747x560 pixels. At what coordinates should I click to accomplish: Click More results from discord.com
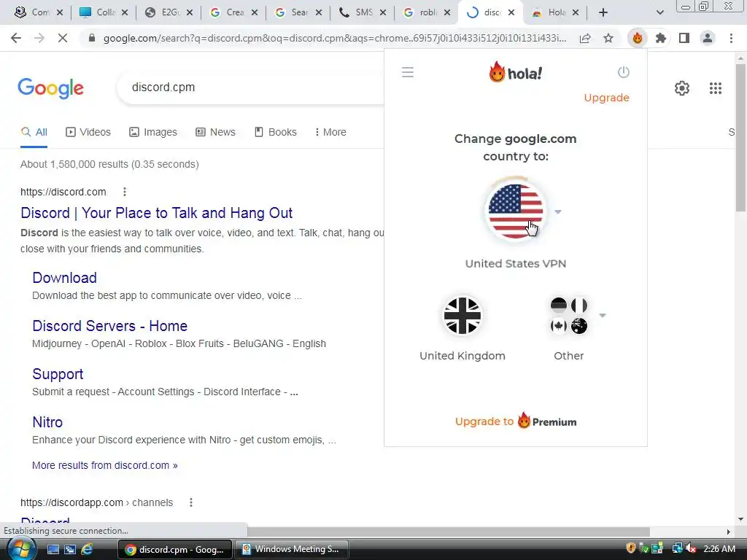tap(105, 465)
